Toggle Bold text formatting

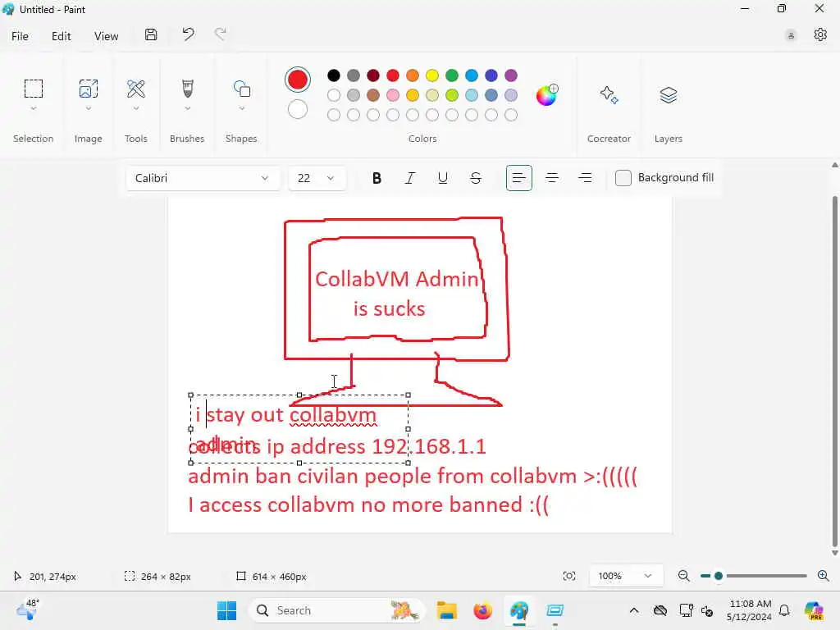377,178
